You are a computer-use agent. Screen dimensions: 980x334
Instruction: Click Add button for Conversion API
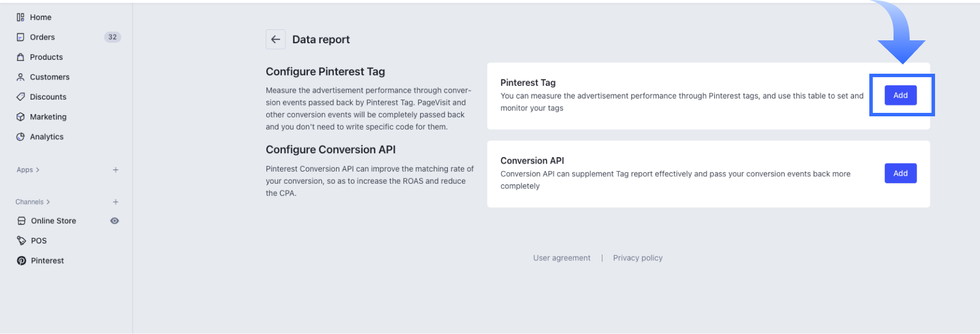900,173
